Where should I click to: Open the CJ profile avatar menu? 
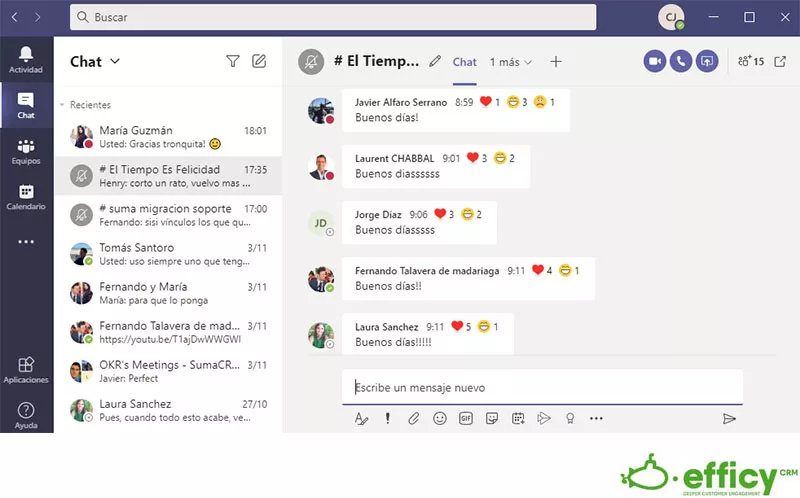[x=670, y=17]
